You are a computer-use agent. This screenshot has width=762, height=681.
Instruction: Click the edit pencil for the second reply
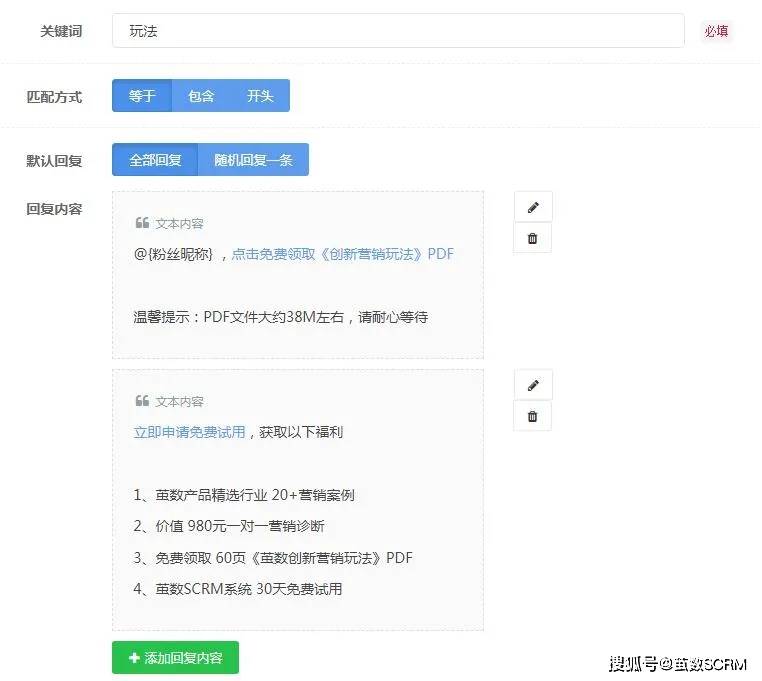click(532, 385)
